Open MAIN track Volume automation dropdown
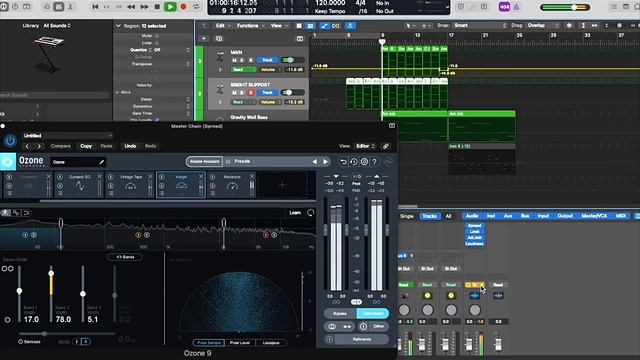Viewport: 640px width, 360px height. (270, 70)
